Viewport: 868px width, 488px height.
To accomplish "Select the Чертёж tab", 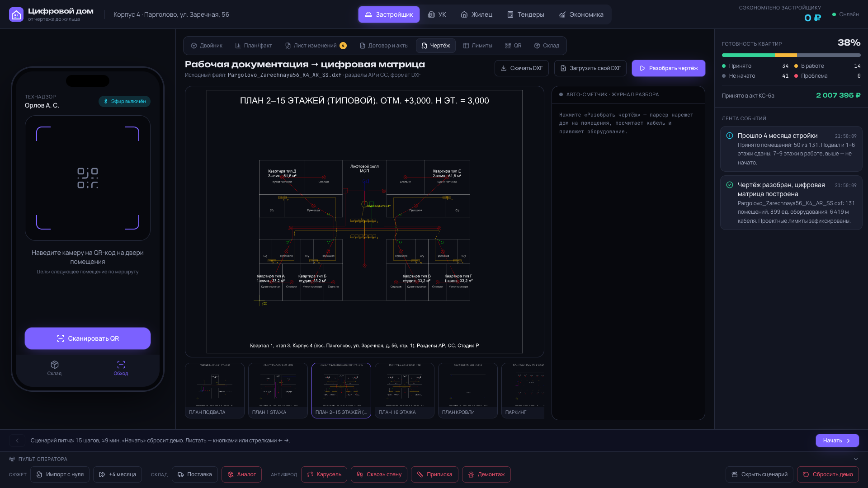I will click(x=436, y=46).
